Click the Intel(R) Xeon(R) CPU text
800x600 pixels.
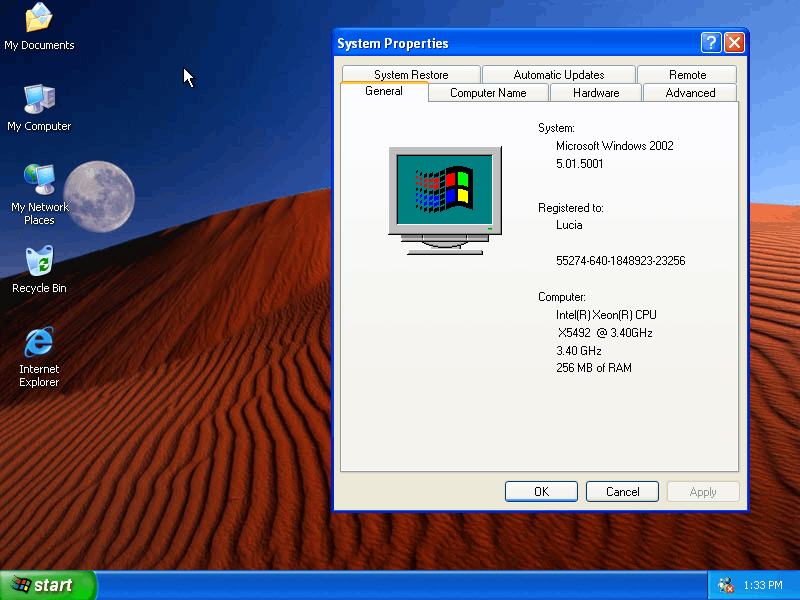coord(606,315)
